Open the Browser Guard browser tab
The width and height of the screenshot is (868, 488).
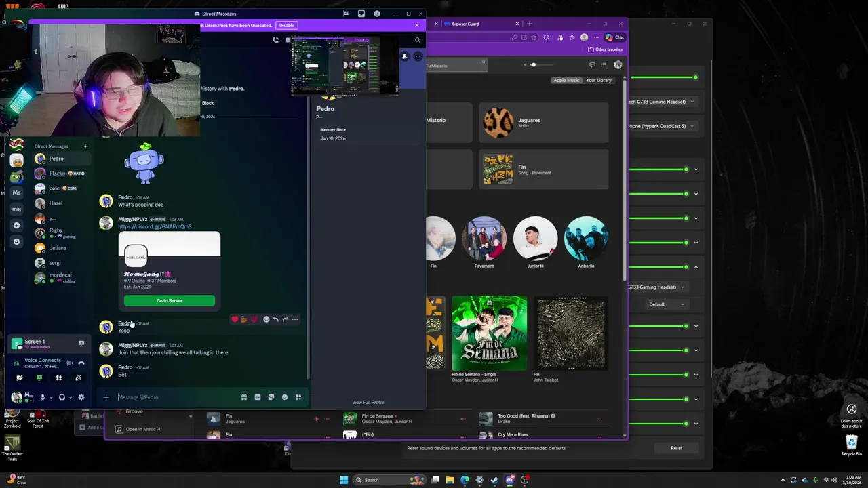[481, 24]
